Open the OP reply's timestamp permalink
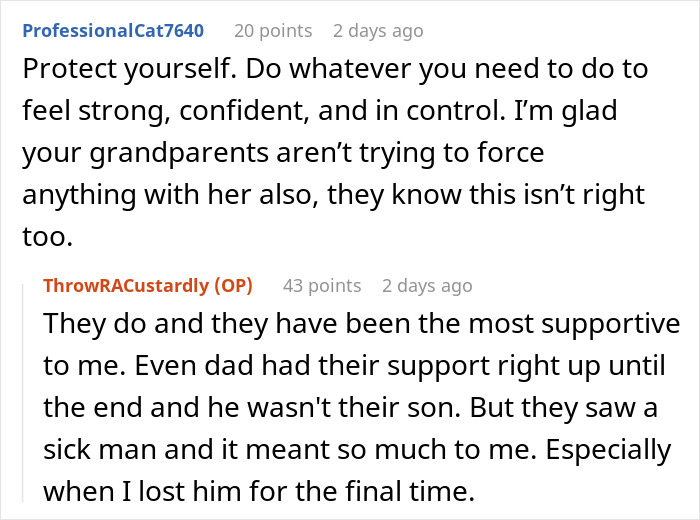The image size is (700, 520). coord(427,286)
